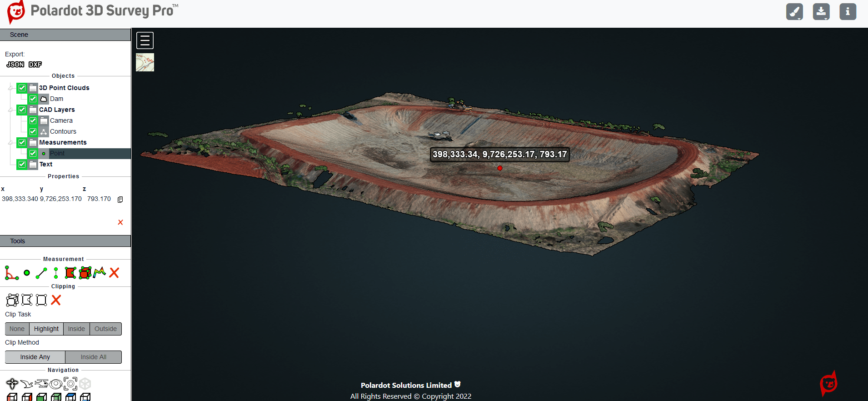The width and height of the screenshot is (868, 401).
Task: Toggle the Contours layer checkbox
Action: point(33,131)
